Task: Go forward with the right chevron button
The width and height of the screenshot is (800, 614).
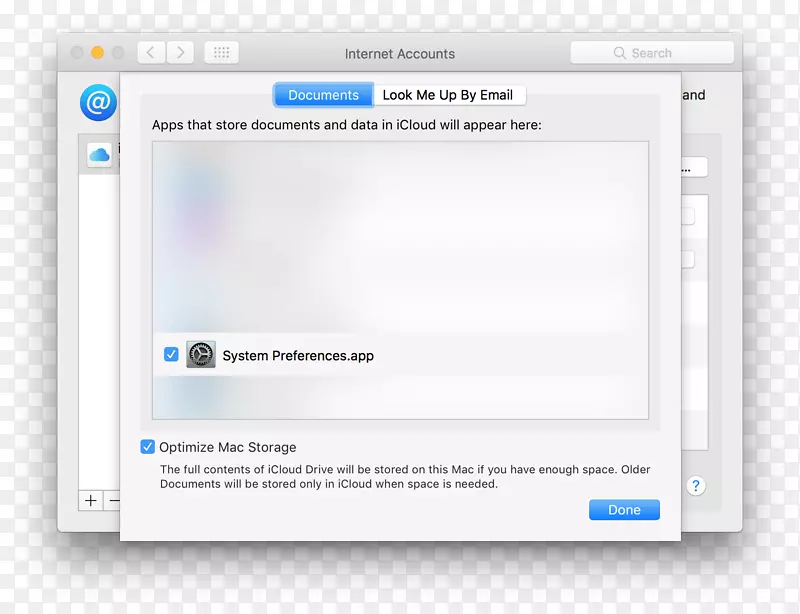Action: [x=180, y=53]
